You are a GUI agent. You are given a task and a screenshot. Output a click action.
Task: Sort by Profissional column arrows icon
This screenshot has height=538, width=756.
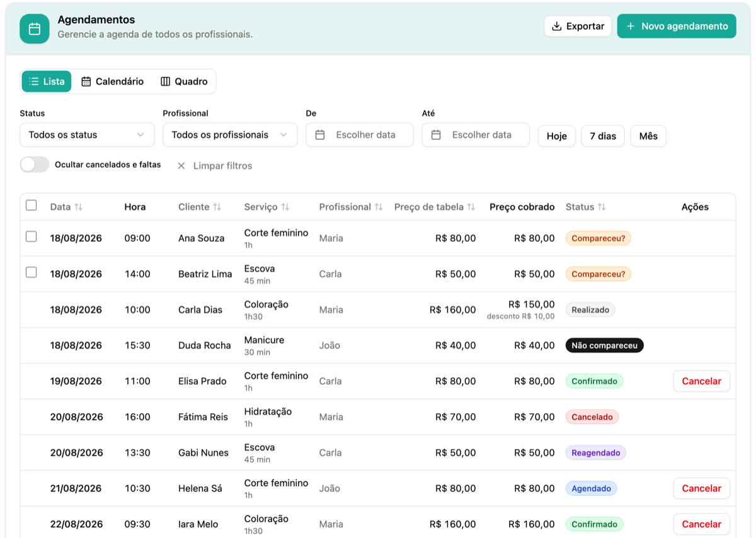click(x=379, y=207)
